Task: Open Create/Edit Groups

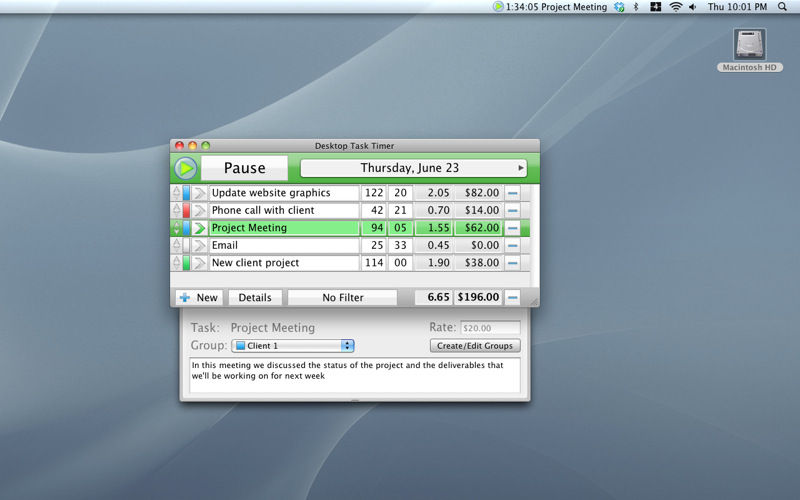Action: [475, 345]
